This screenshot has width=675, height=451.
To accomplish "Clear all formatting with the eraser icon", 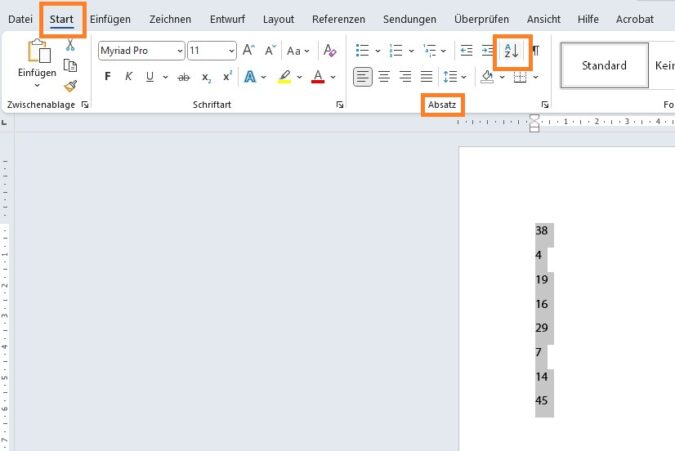I will 330,51.
